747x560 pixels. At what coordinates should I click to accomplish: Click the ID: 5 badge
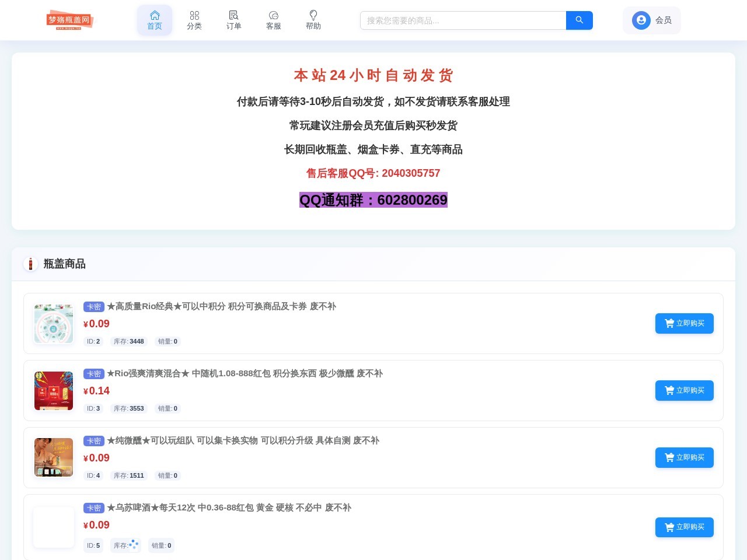(x=93, y=545)
